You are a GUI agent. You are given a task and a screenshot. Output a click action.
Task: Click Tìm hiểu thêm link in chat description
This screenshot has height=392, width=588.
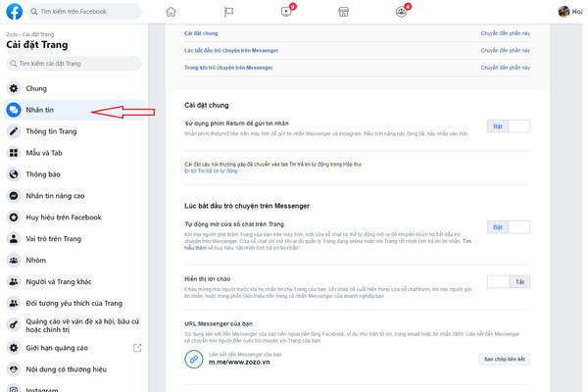point(466,241)
